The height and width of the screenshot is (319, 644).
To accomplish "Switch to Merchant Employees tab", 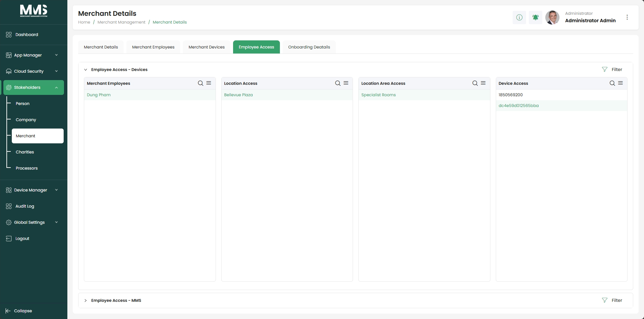I will [153, 47].
